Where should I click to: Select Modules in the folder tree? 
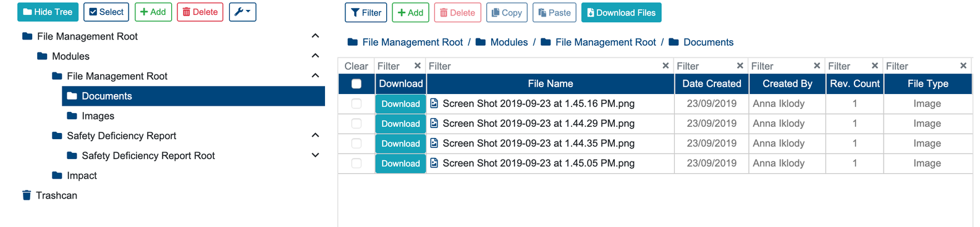(x=70, y=56)
